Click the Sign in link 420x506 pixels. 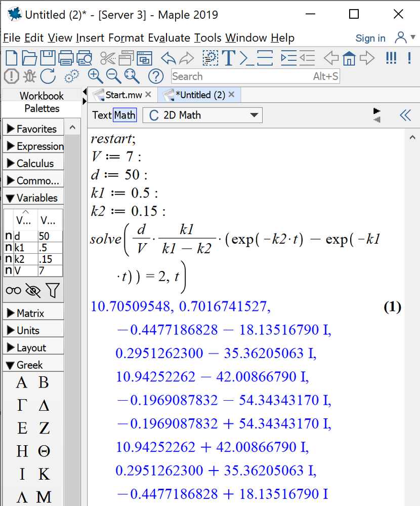point(370,38)
